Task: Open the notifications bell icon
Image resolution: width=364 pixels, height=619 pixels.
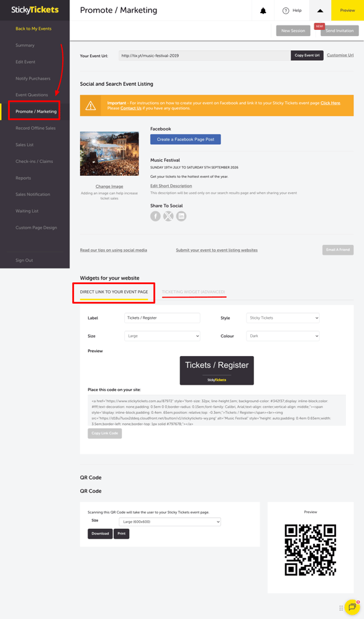Action: (263, 11)
